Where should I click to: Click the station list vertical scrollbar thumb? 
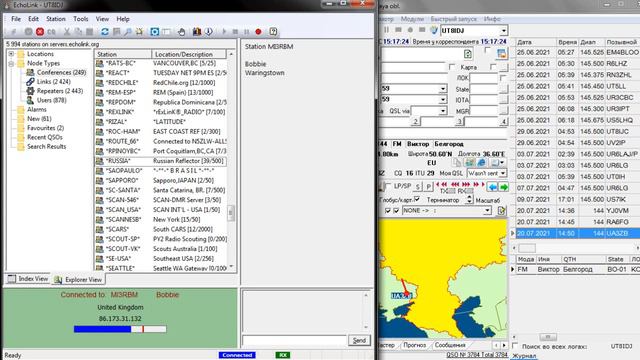(x=231, y=213)
